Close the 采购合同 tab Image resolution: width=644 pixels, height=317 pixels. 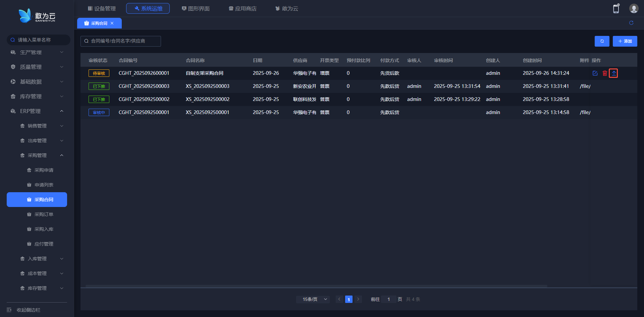(112, 23)
